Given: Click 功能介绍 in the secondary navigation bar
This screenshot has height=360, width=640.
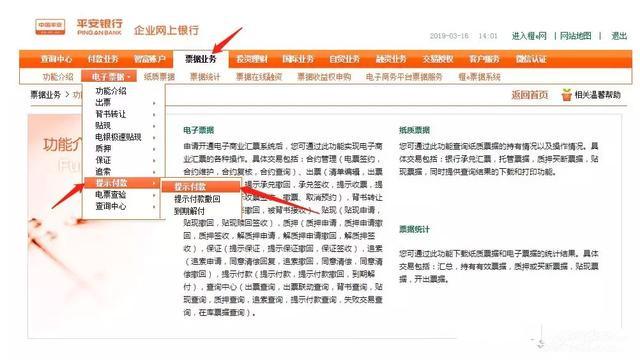Looking at the screenshot, I should click(x=58, y=76).
